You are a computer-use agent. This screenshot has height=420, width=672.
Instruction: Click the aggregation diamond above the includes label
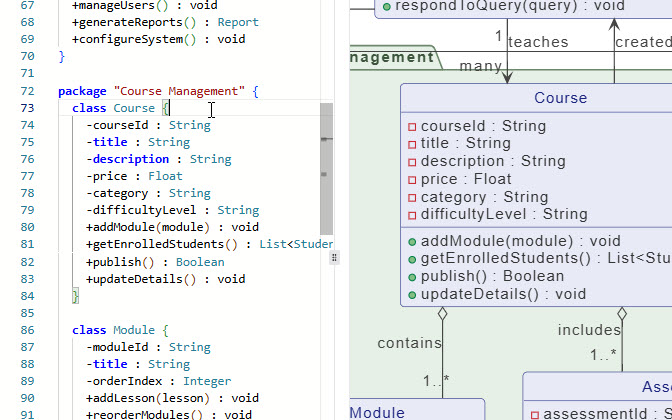(622, 314)
